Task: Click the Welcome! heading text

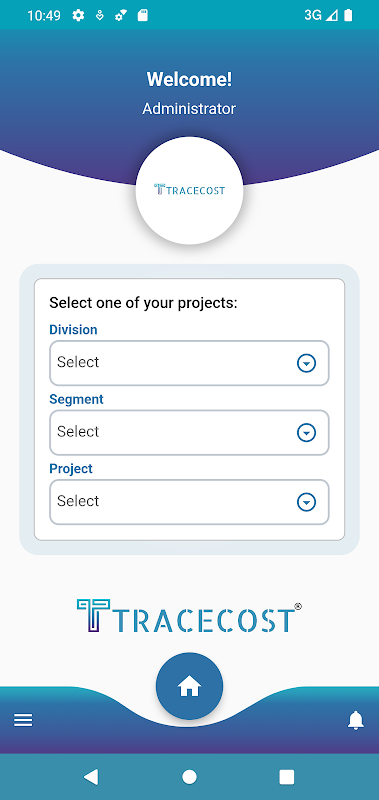Action: [x=189, y=79]
